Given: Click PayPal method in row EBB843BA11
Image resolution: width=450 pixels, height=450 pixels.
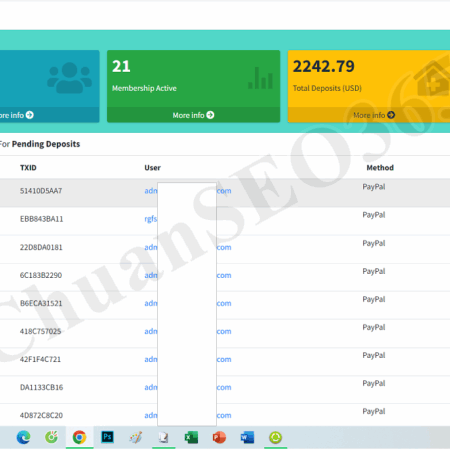Looking at the screenshot, I should tap(374, 215).
